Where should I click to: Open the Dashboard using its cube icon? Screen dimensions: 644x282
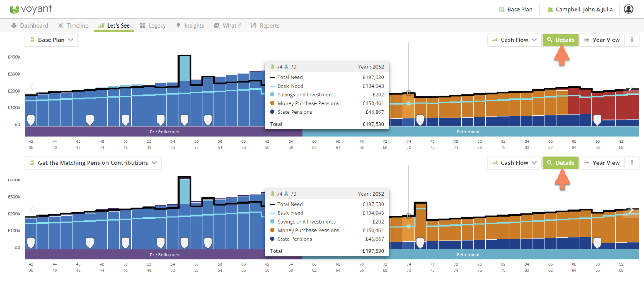pyautogui.click(x=15, y=25)
